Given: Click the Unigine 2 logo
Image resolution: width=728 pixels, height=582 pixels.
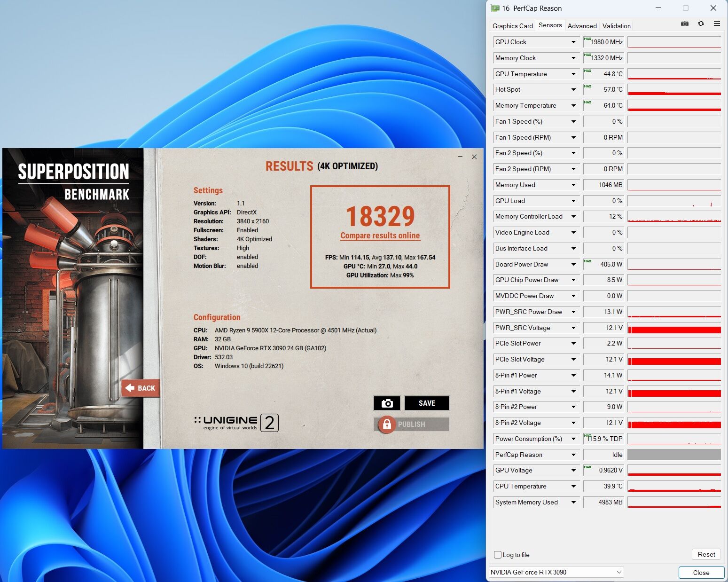Looking at the screenshot, I should tap(236, 423).
